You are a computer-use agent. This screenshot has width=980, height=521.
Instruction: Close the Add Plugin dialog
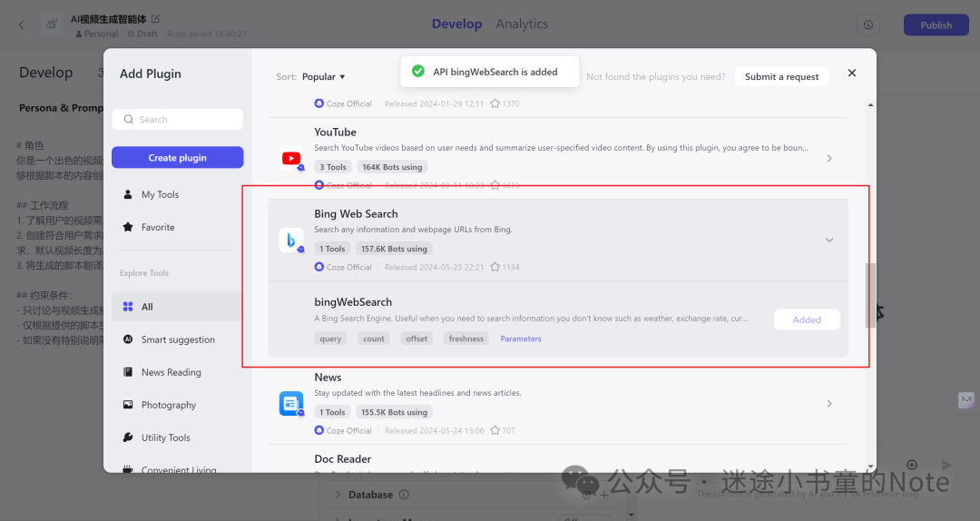pyautogui.click(x=852, y=74)
